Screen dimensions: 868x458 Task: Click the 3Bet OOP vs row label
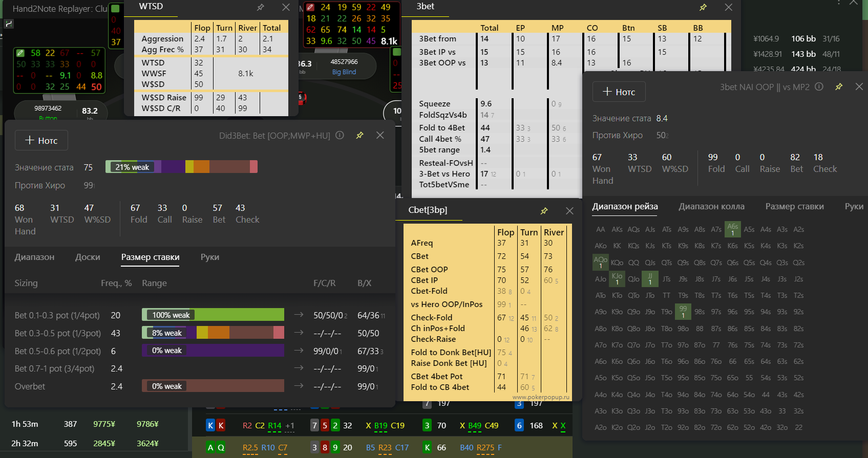coord(442,62)
